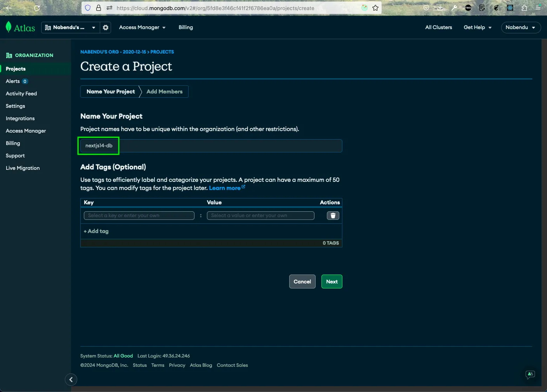Click the circular container icon in address bar
Viewport: 547px width, 392px height.
coord(365,8)
